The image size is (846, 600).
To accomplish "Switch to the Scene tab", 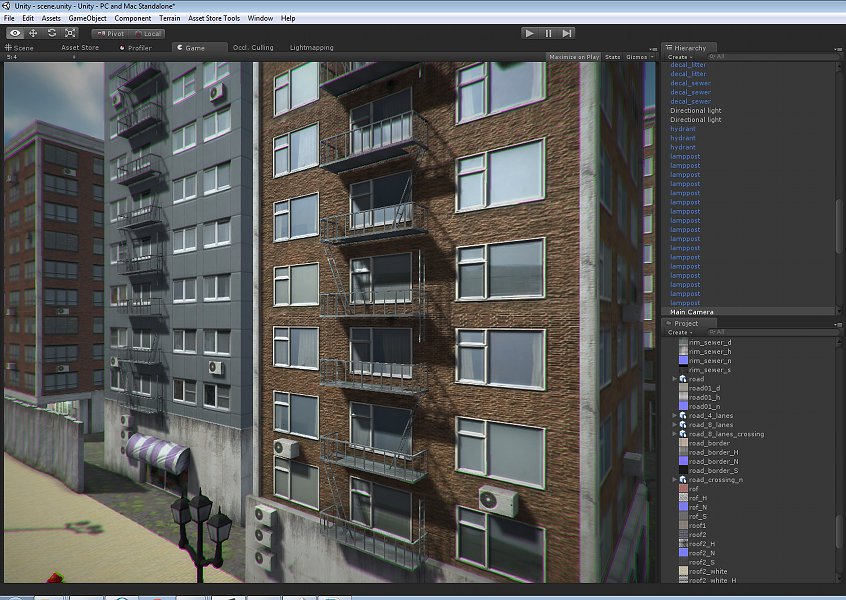I will pos(19,47).
